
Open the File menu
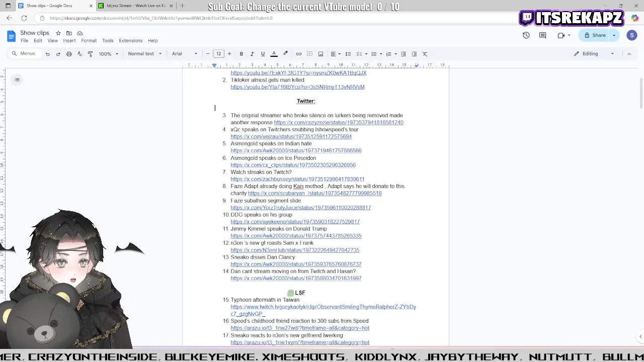(x=24, y=41)
